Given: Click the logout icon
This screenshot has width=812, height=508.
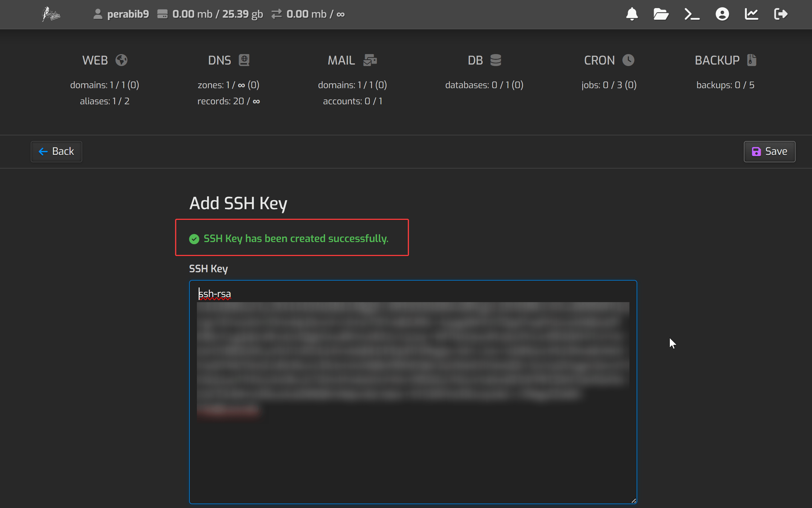Looking at the screenshot, I should [780, 14].
